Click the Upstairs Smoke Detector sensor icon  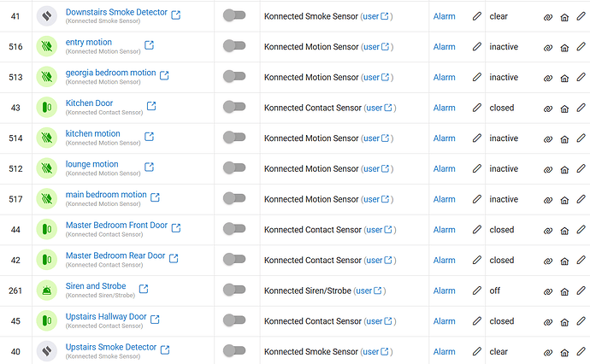(x=47, y=351)
